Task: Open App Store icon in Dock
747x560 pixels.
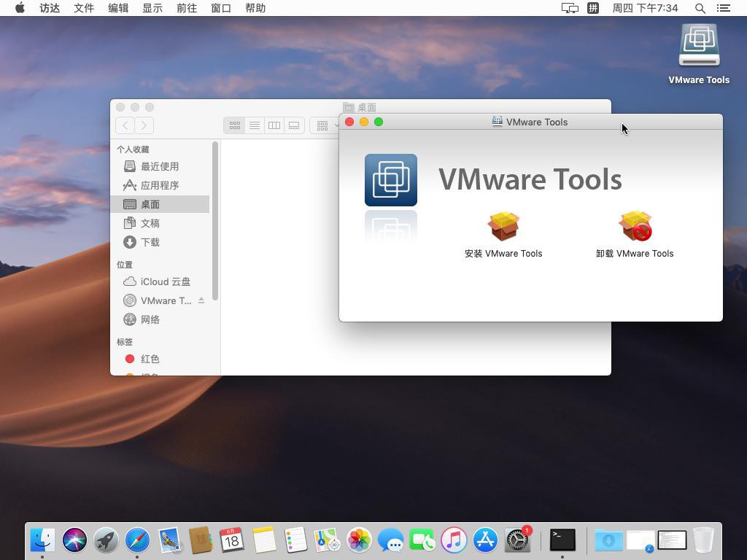Action: tap(485, 540)
